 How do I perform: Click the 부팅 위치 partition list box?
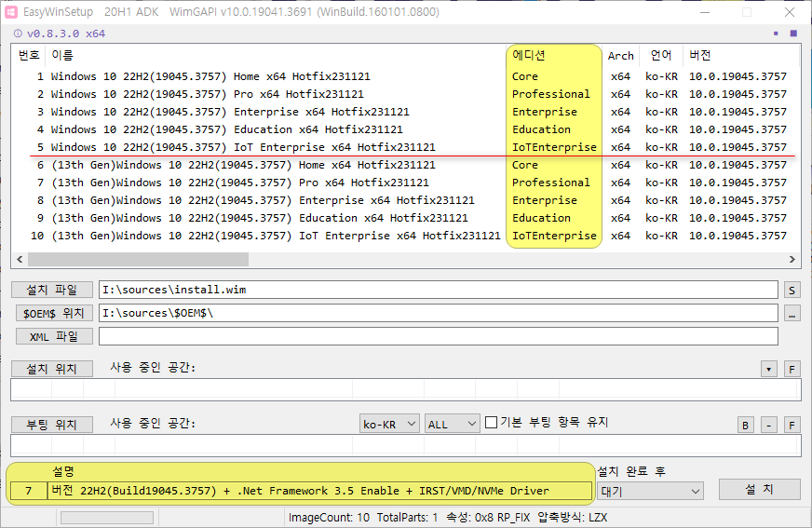coord(406,446)
